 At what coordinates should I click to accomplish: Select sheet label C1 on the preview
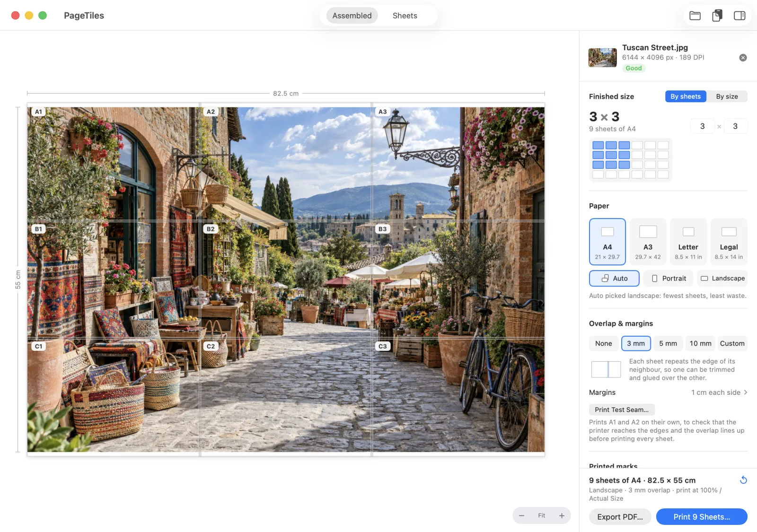(39, 346)
